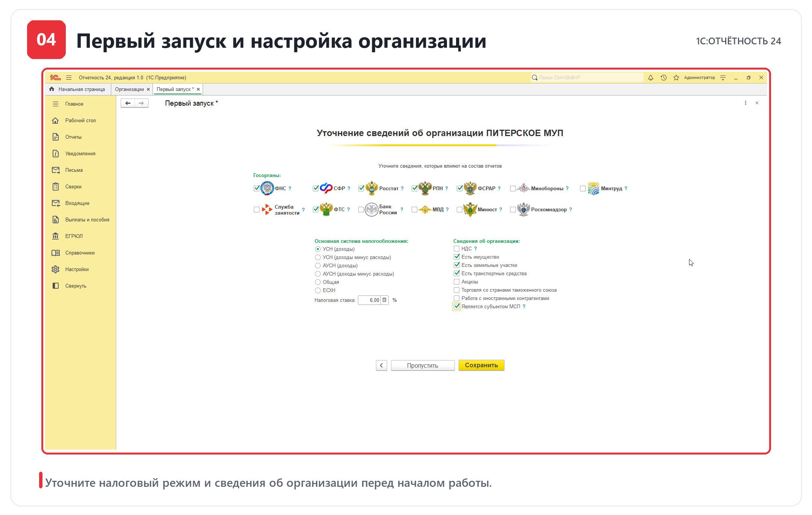The image size is (812, 515).
Task: Open ЕГРЮЛ section in sidebar
Action: coord(80,236)
